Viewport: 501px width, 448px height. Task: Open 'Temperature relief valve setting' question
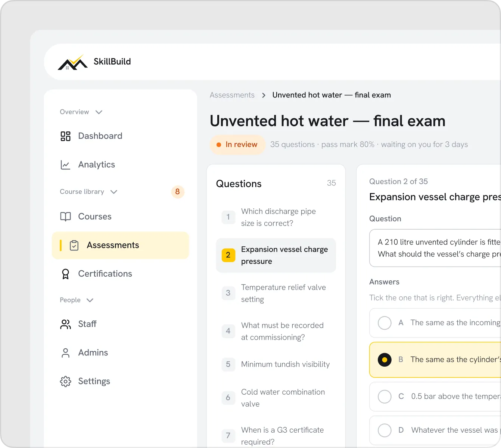coord(276,293)
